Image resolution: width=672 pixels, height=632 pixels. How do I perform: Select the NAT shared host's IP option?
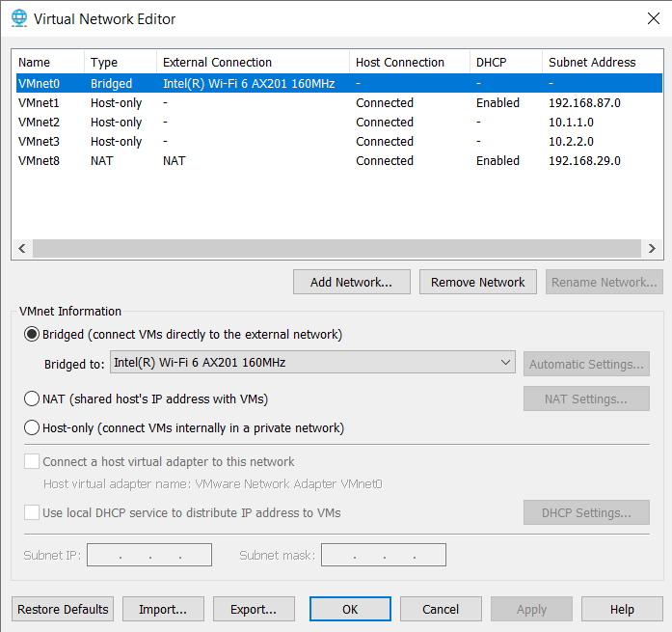tap(32, 398)
